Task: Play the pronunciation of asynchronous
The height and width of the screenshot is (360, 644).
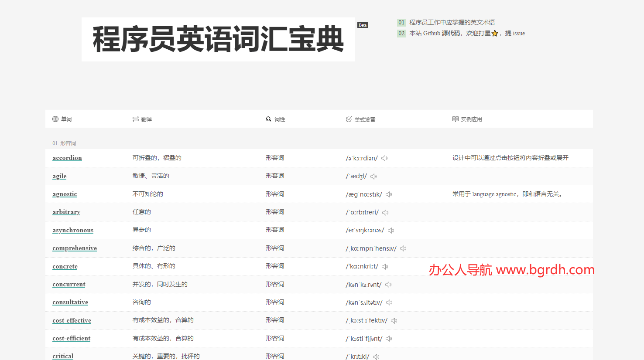Action: point(391,230)
